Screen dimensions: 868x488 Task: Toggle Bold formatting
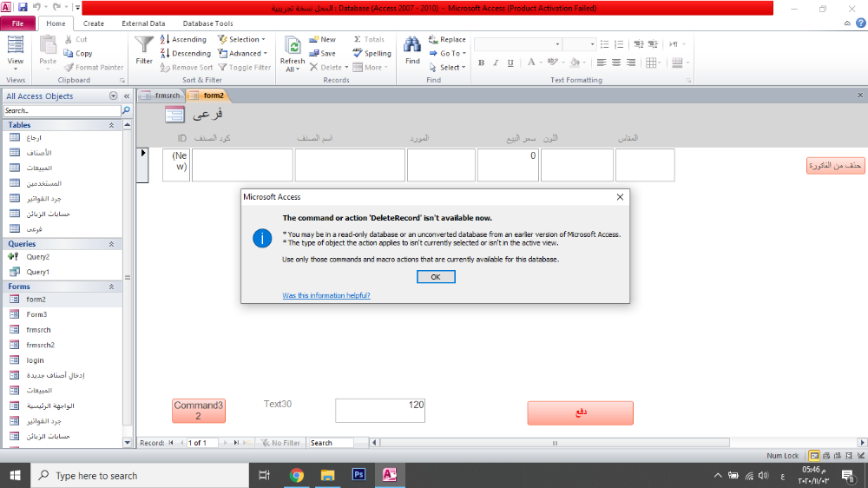[481, 63]
